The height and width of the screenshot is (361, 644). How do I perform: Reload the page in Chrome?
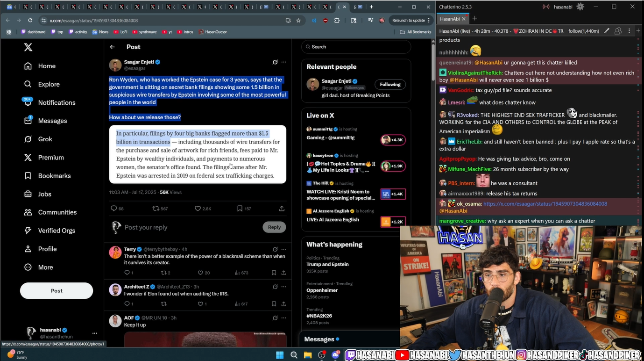tap(30, 21)
